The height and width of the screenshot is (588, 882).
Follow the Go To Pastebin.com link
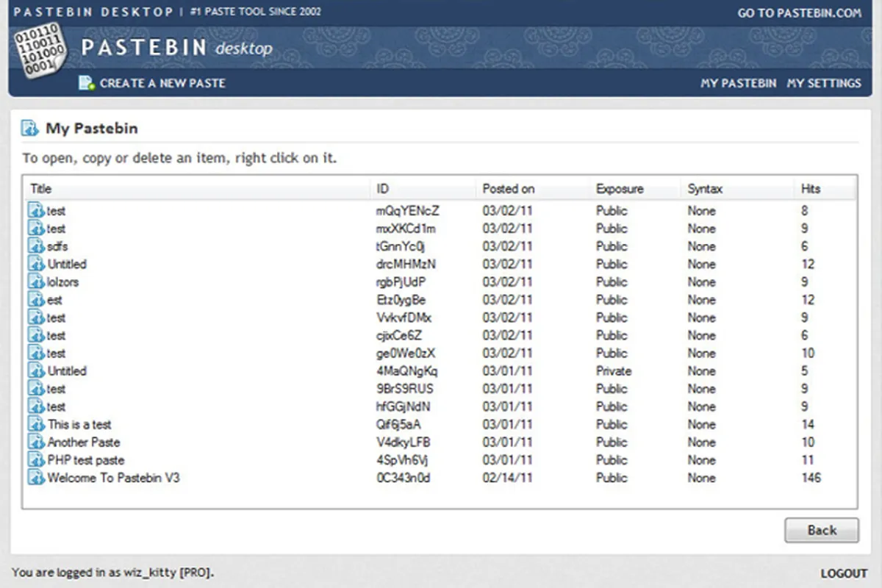(x=800, y=12)
